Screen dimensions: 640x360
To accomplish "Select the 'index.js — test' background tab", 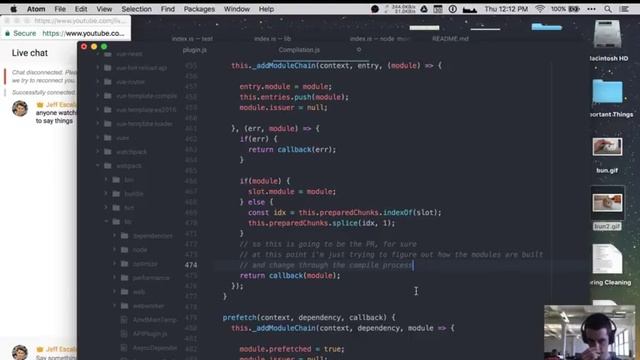I will pos(192,39).
